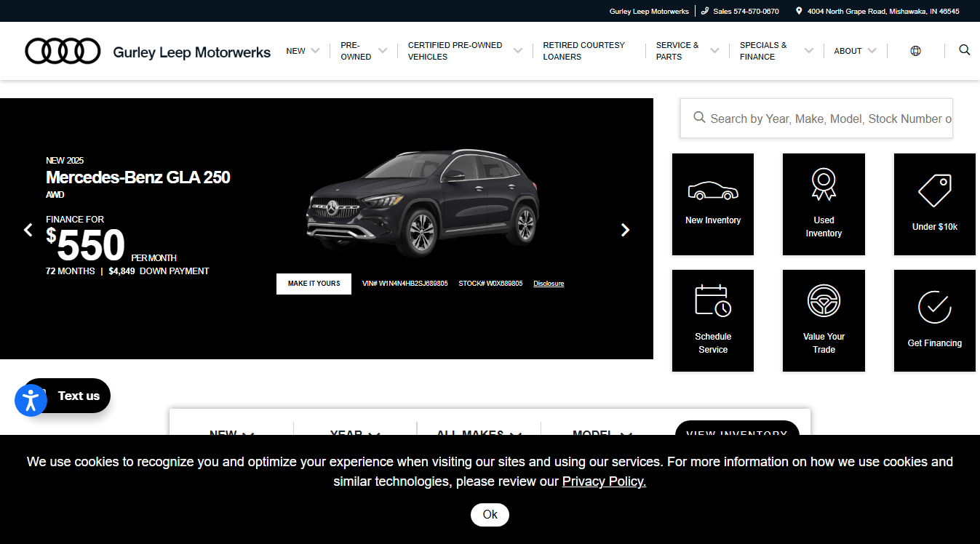The height and width of the screenshot is (544, 980).
Task: Open the accessibility options icon
Action: click(x=31, y=401)
